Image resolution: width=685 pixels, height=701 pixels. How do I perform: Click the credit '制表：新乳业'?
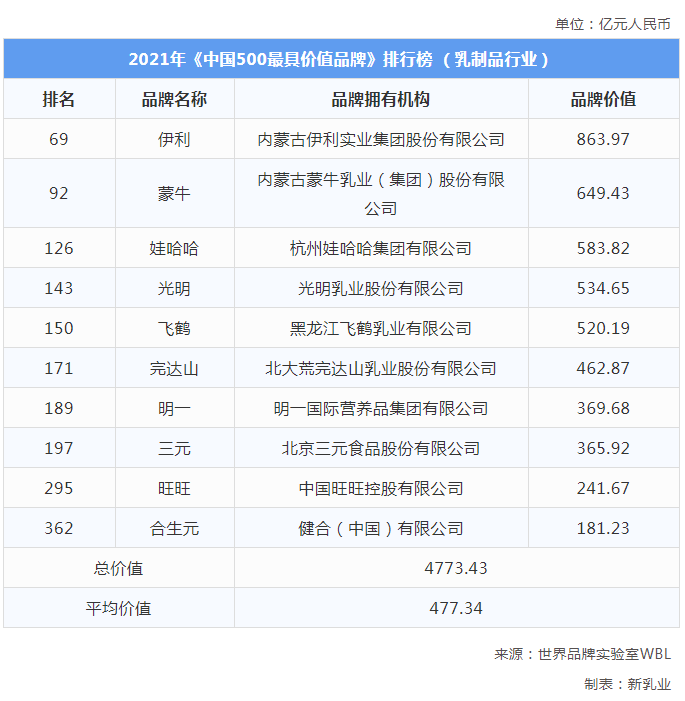coord(628,684)
